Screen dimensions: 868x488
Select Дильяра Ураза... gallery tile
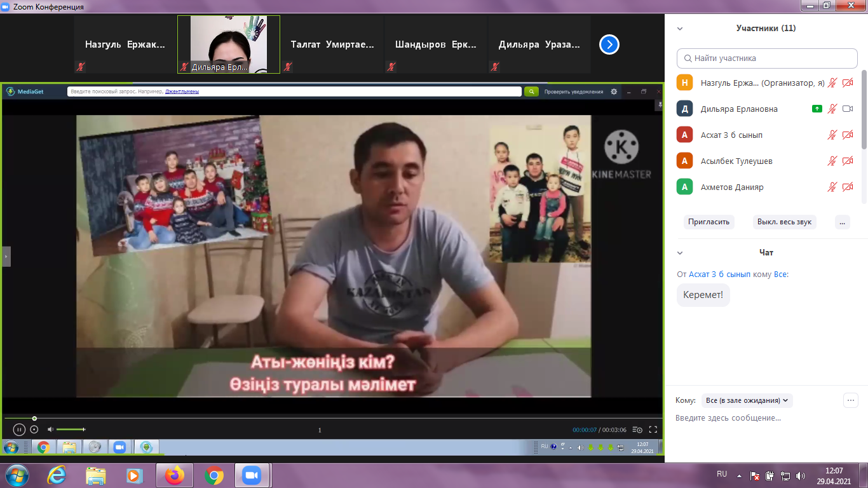539,44
